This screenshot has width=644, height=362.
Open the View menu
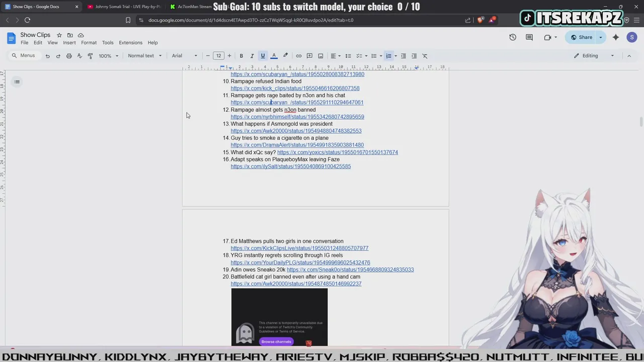tap(52, 43)
